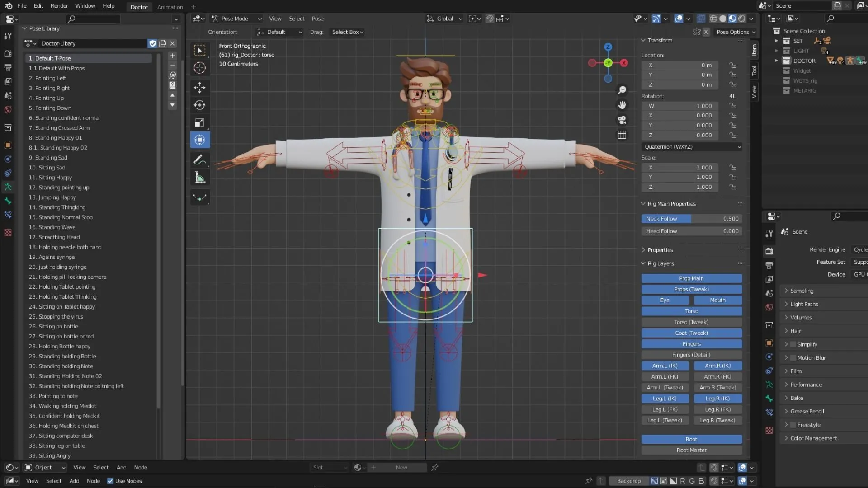The image size is (868, 488).
Task: Select the Annotate tool
Action: [200, 160]
